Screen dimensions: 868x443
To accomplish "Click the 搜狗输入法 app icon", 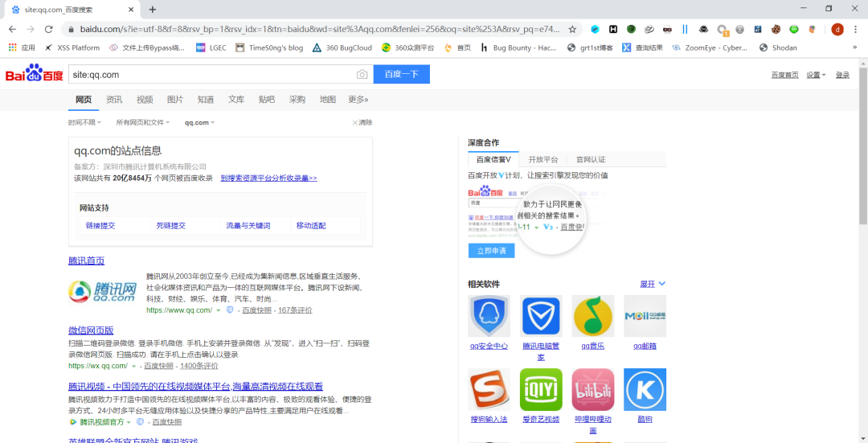I will [x=489, y=389].
